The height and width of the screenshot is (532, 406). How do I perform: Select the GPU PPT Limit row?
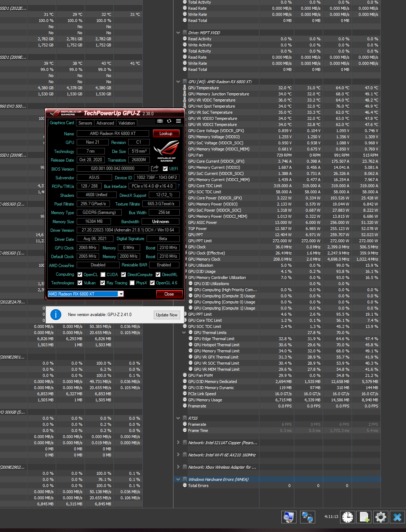281,241
